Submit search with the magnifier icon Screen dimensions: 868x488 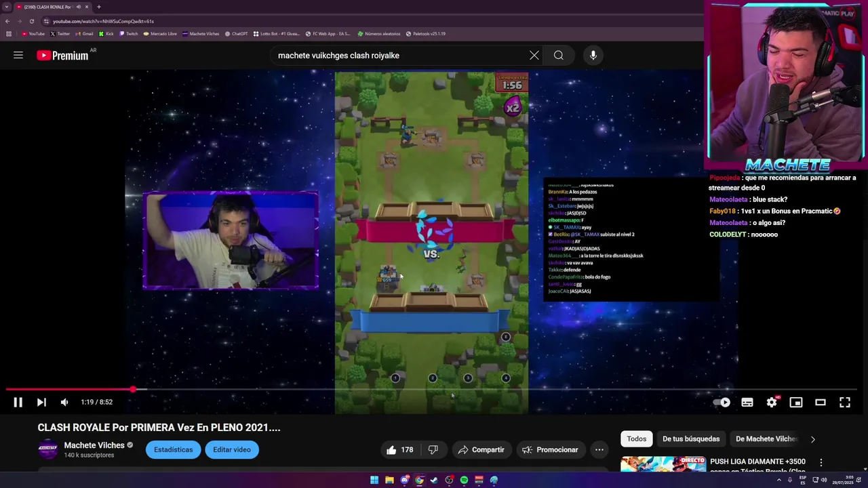(559, 56)
